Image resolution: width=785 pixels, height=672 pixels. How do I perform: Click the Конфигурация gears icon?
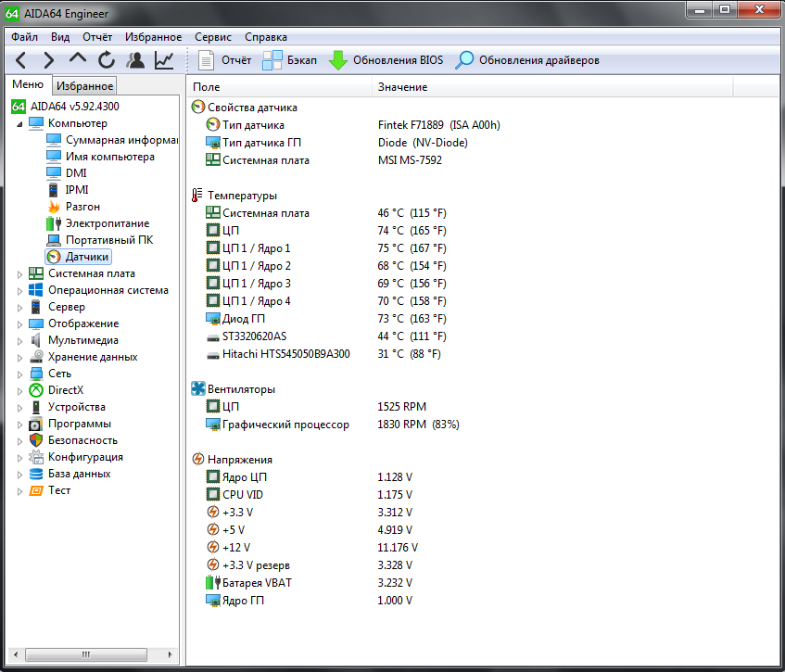pyautogui.click(x=36, y=457)
